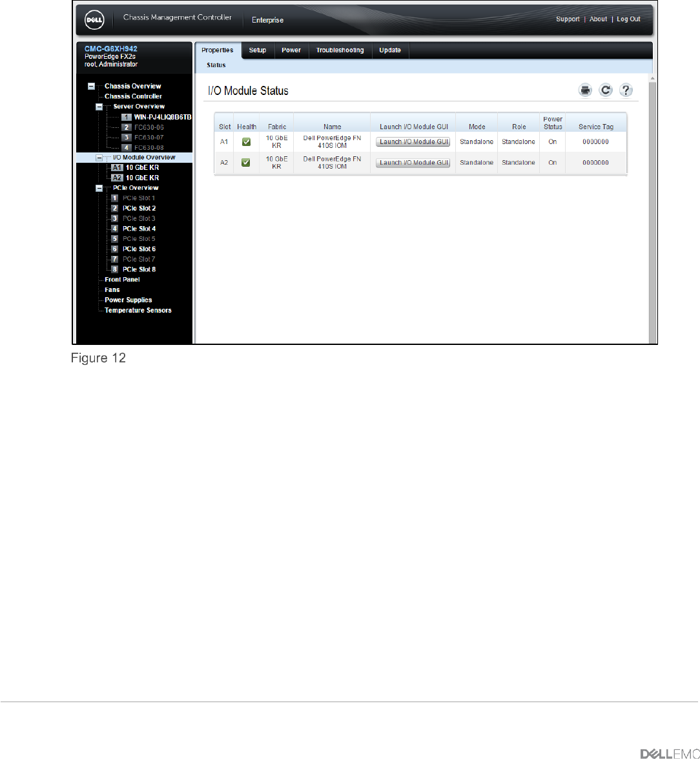Print the I/O Module Status page

(585, 90)
